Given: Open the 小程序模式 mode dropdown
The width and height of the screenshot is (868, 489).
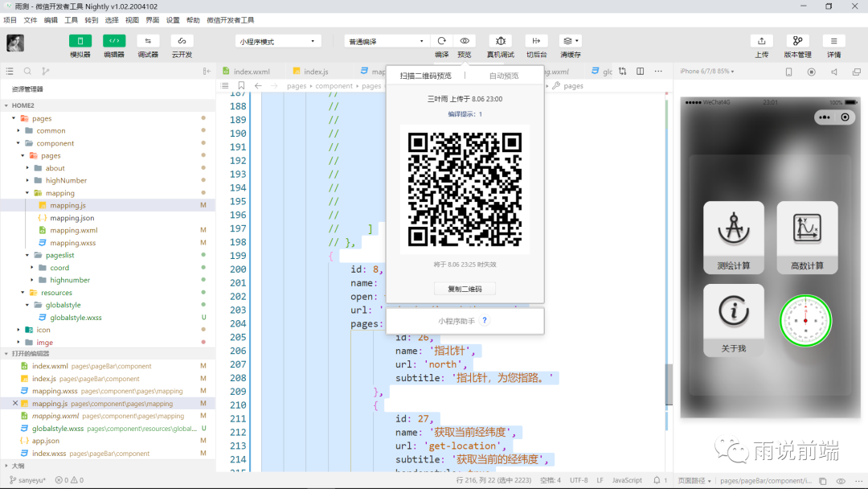Looking at the screenshot, I should (278, 41).
